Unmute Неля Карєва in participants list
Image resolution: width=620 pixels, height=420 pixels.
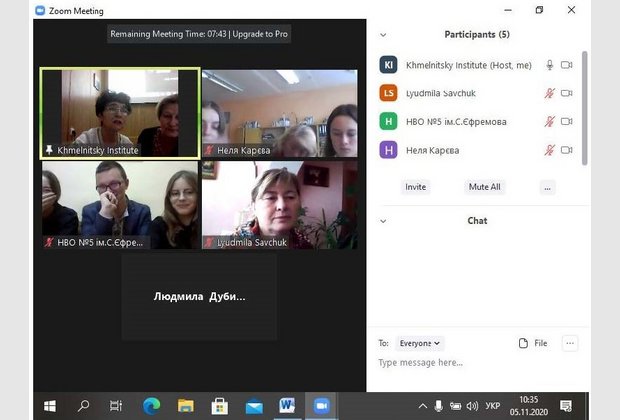[550, 150]
